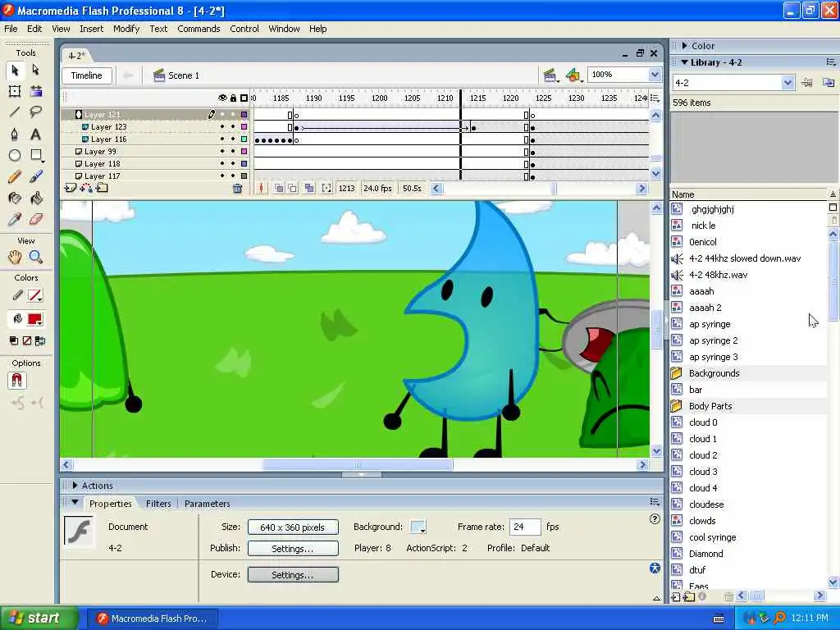Open the Background color dropdown swatch
840x630 pixels.
click(418, 527)
